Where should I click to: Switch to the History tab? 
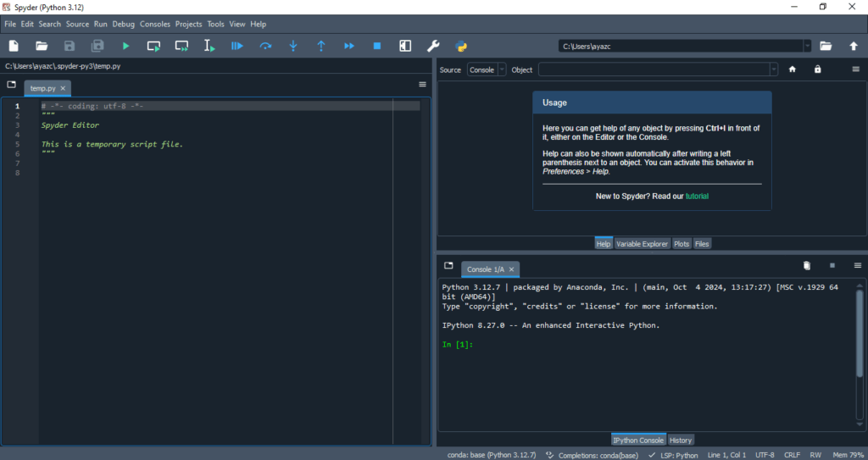pyautogui.click(x=681, y=440)
